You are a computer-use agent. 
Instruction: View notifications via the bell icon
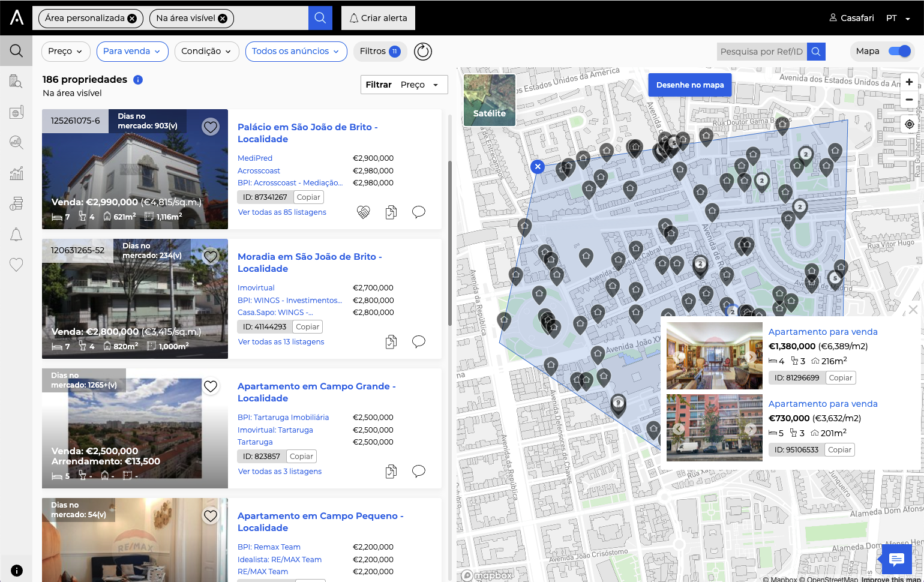(x=16, y=234)
